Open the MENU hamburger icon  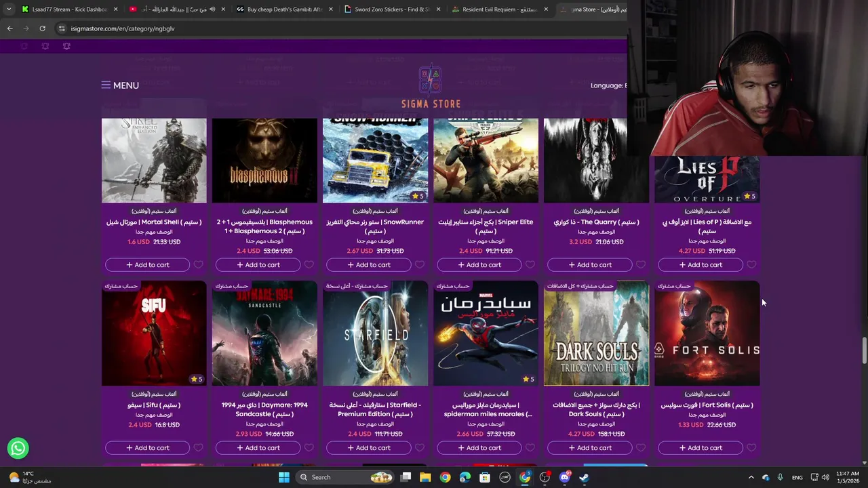tap(106, 85)
